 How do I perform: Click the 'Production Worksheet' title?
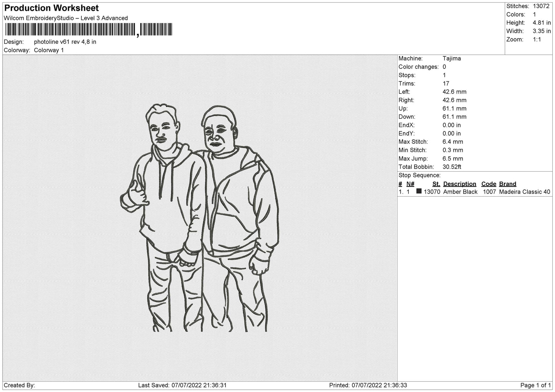pyautogui.click(x=51, y=8)
